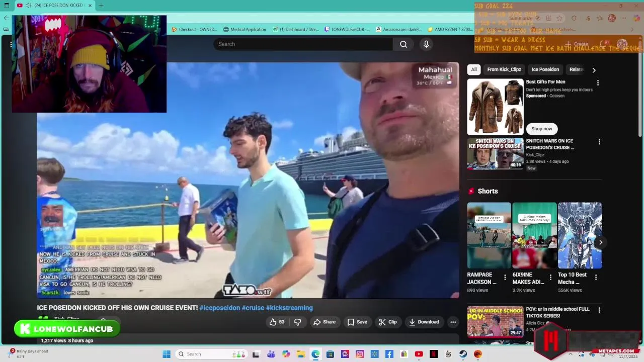This screenshot has height=362, width=644.
Task: Open options for Top 10 Best Mecha short
Action: [x=596, y=277]
